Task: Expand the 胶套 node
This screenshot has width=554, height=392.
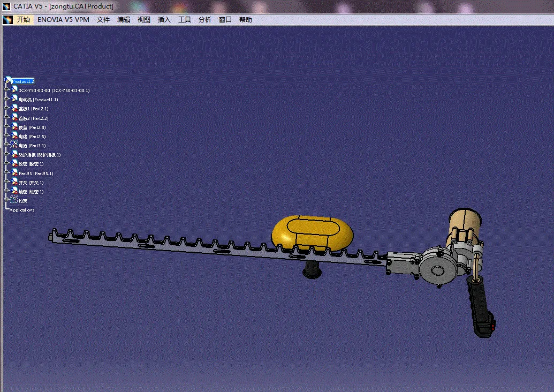Action: 6,163
